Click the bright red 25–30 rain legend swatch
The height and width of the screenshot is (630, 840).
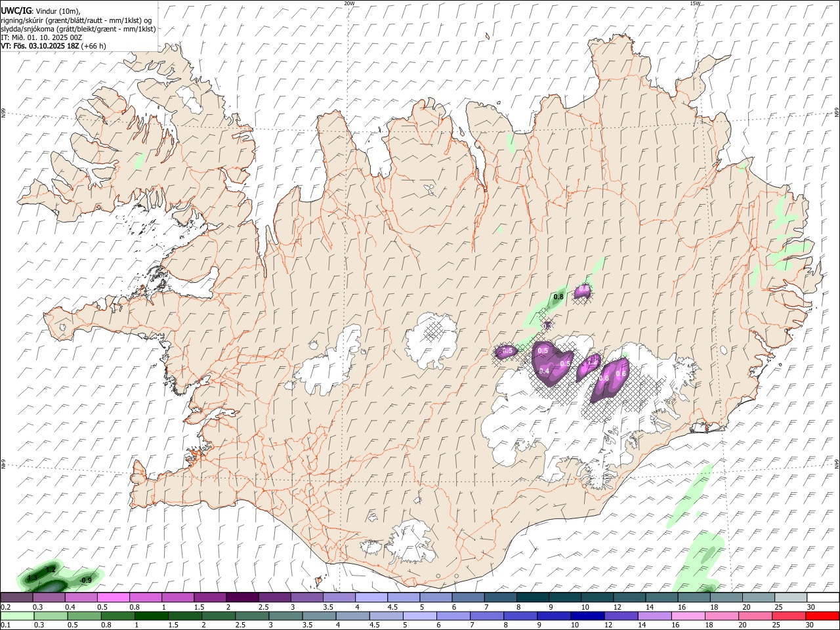[822, 616]
